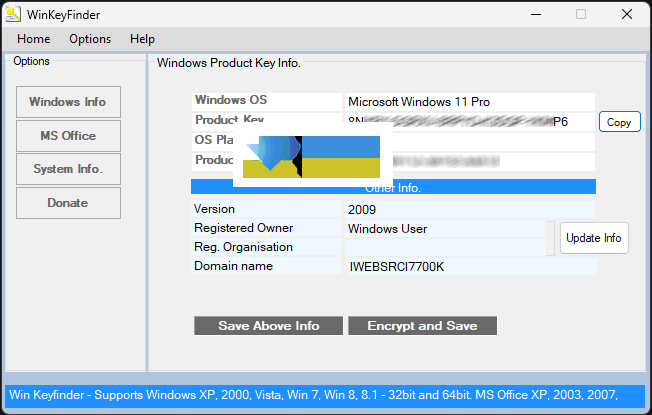This screenshot has width=652, height=415.
Task: Minimize the WinKeyFinder window
Action: [536, 15]
